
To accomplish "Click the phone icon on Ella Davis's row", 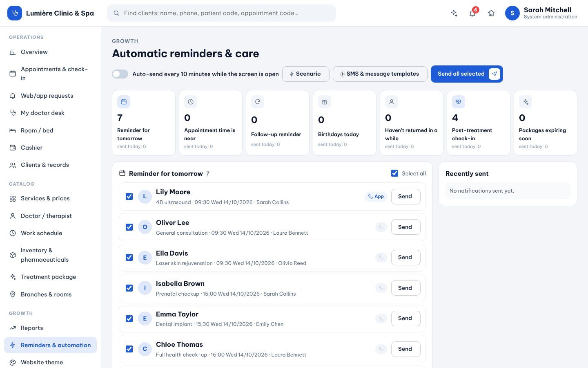I will click(381, 258).
